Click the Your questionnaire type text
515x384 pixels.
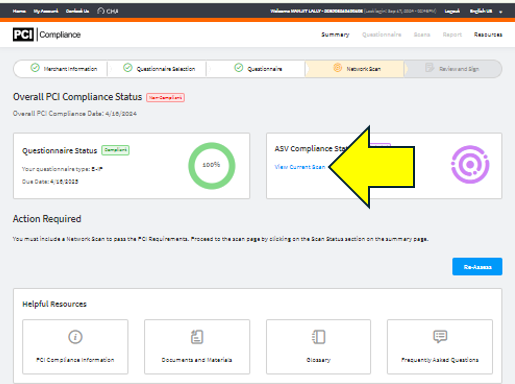tap(62, 169)
